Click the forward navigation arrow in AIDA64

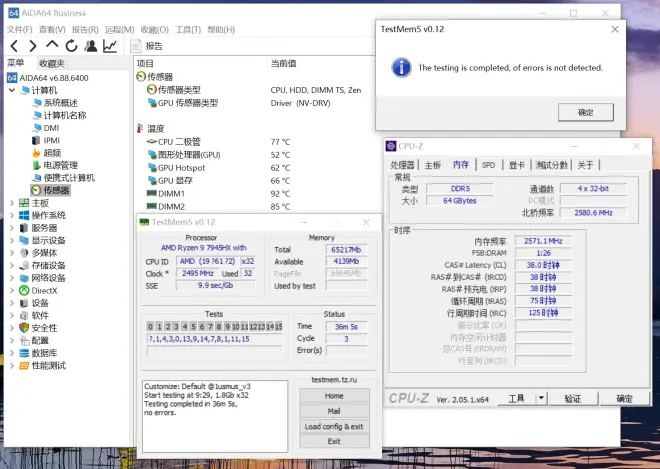32,46
